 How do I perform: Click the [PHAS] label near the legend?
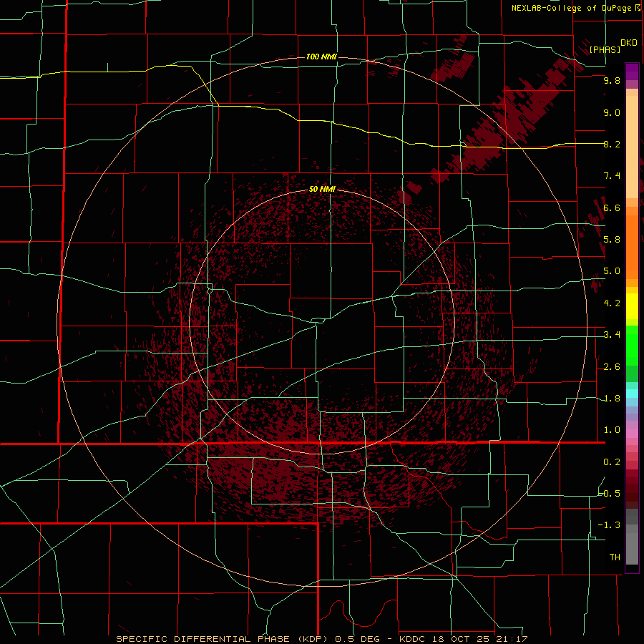(605, 49)
